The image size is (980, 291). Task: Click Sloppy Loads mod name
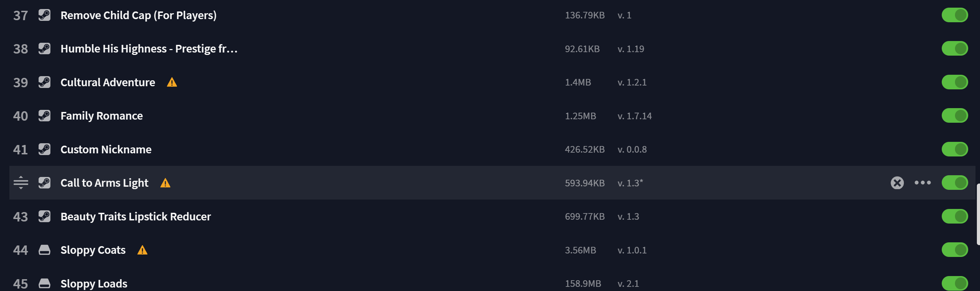pyautogui.click(x=94, y=284)
